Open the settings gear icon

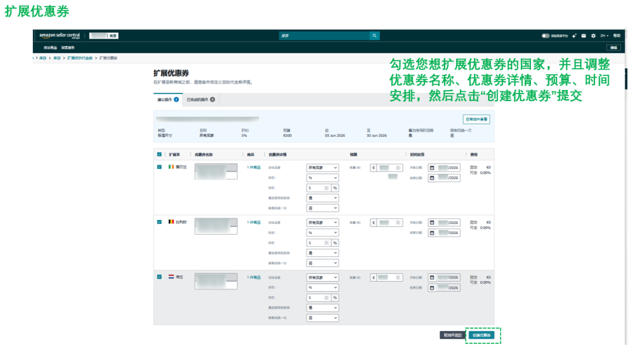click(593, 36)
